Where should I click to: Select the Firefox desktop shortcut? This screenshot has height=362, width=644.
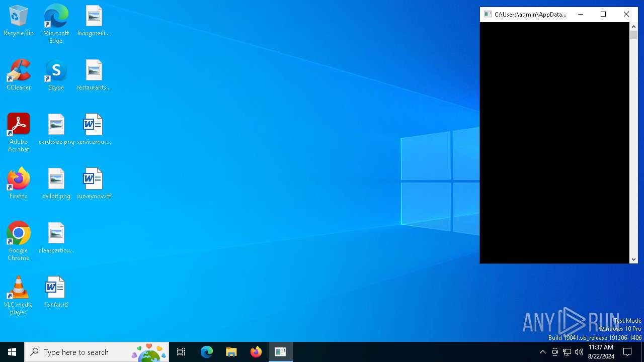point(19,184)
